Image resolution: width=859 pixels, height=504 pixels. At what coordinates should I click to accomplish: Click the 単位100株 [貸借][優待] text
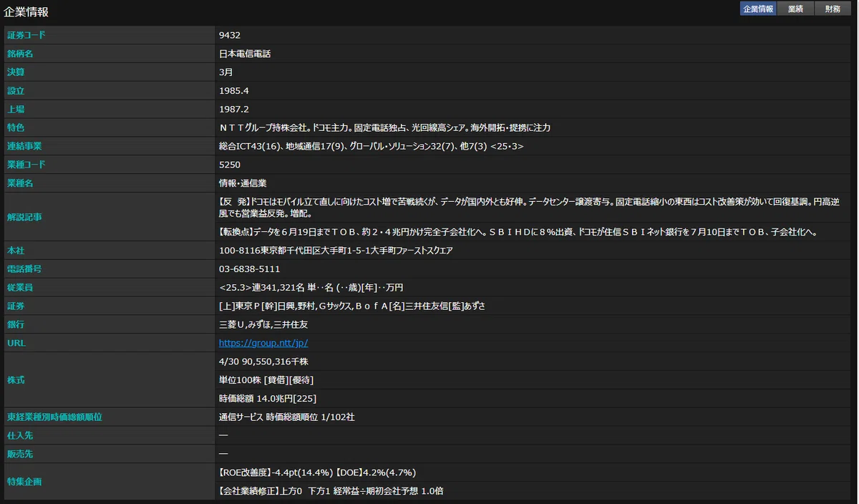pos(266,380)
